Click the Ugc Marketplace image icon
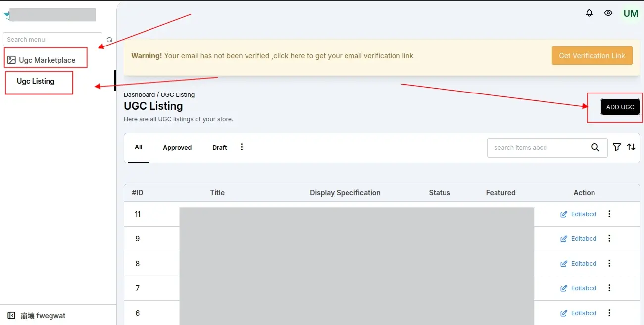The image size is (644, 325). 12,60
